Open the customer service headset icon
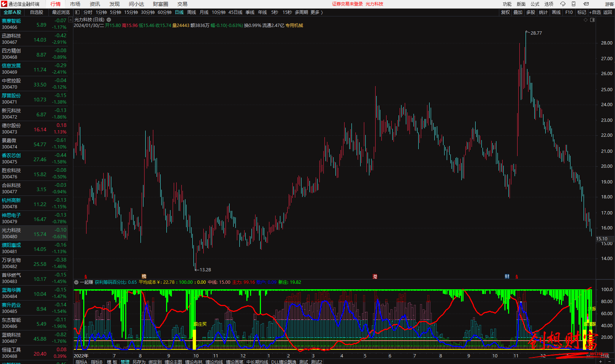Screen dimensions: 615x364 click(563, 4)
